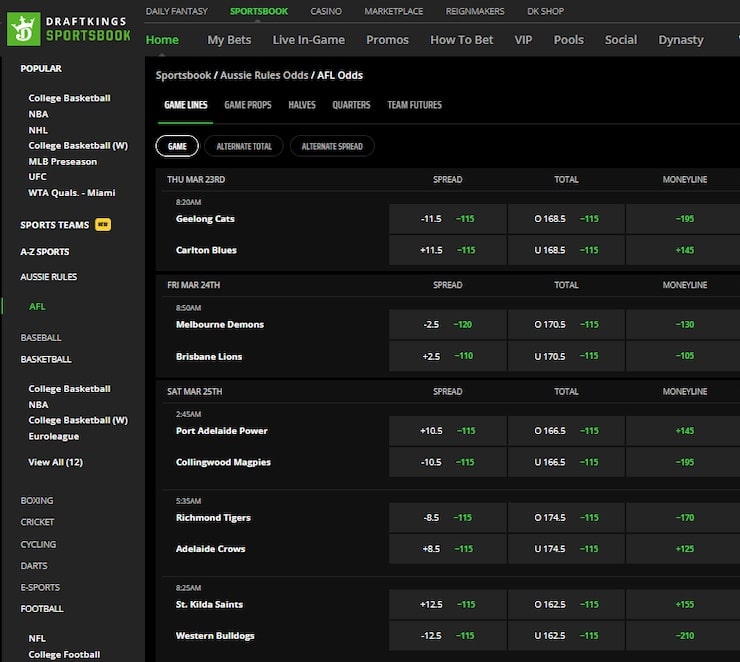Viewport: 740px width, 662px height.
Task: Open the Casino top menu item
Action: [x=326, y=11]
